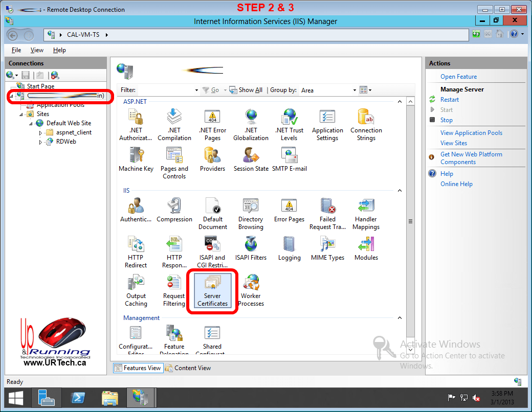Open the MIME Types icon
This screenshot has width=532, height=412.
pos(327,248)
